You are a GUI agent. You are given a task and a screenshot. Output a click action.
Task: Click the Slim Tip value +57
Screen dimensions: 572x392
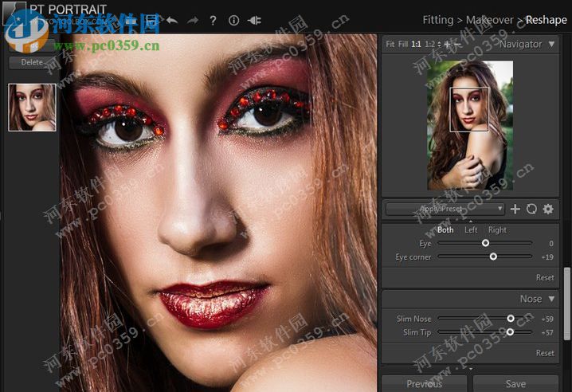coord(547,332)
